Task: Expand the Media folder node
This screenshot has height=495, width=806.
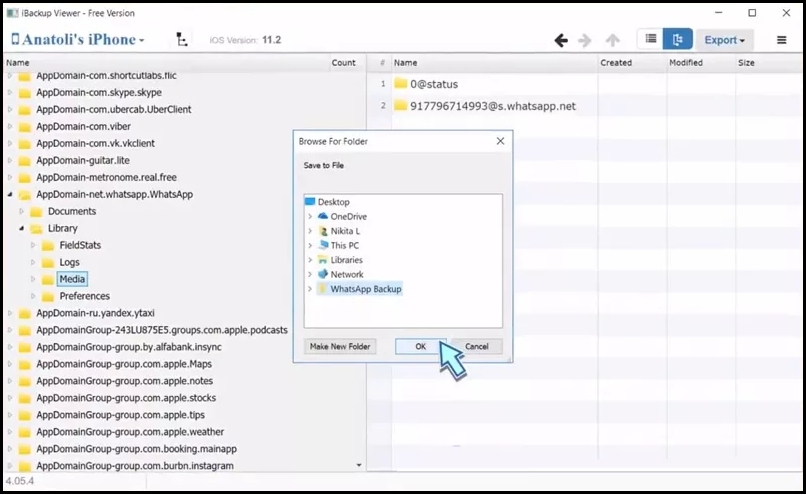Action: tap(33, 279)
